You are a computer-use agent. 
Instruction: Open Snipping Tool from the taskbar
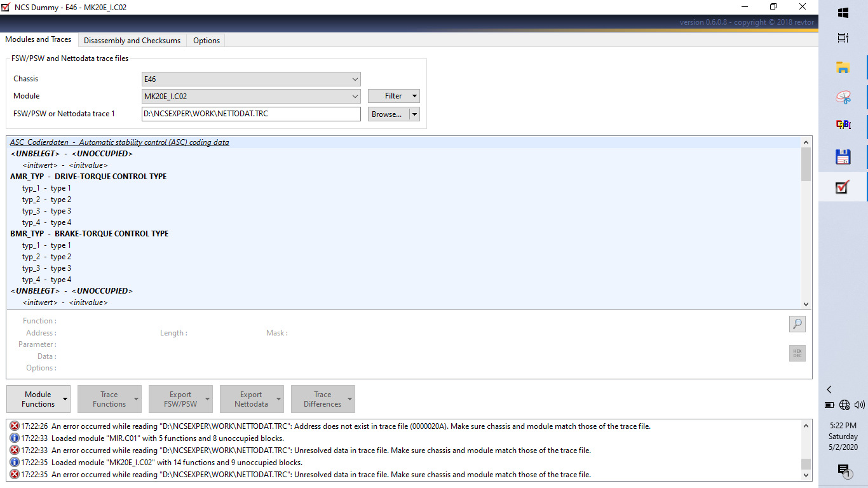[x=843, y=97]
